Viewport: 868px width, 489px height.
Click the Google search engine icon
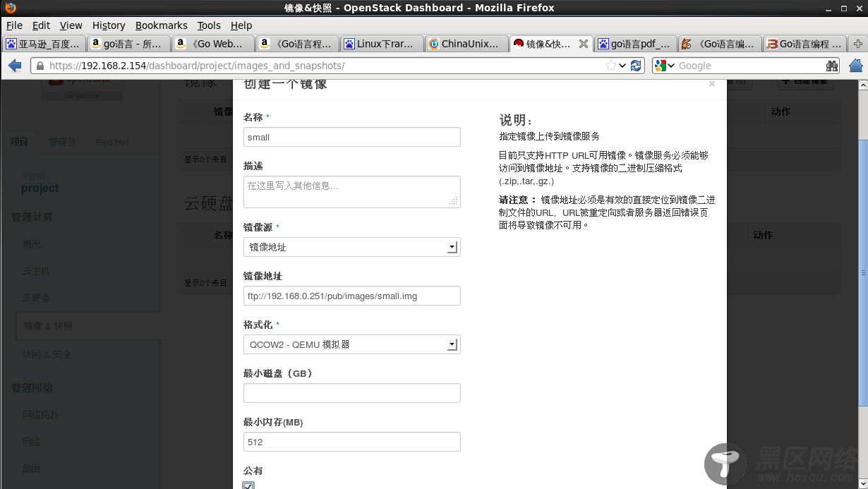point(661,66)
